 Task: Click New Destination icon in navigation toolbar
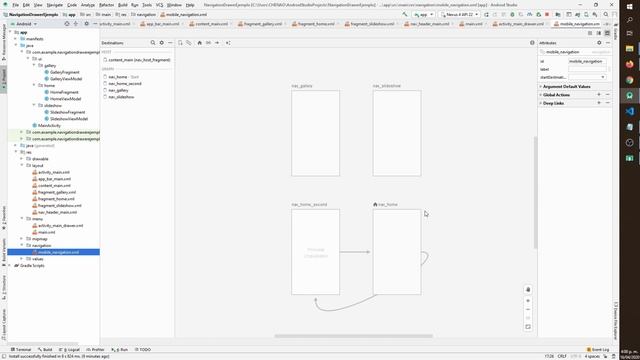[180, 43]
